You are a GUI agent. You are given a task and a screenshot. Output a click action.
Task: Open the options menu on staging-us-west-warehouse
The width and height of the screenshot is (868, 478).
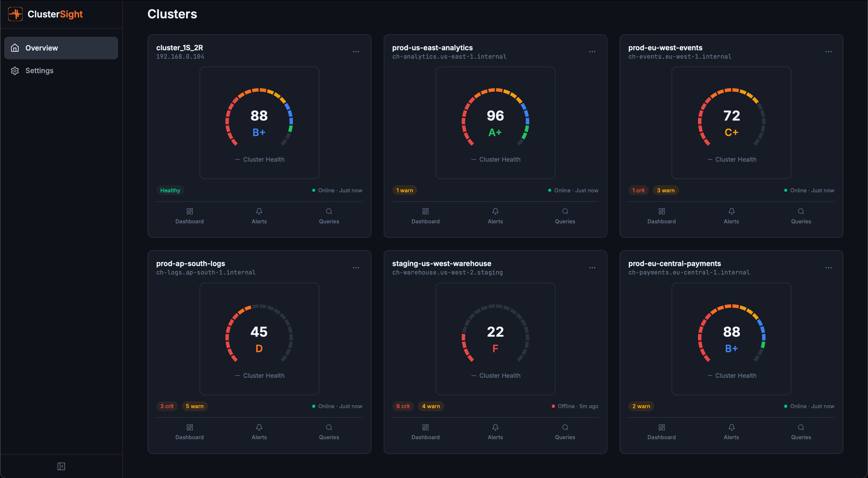click(592, 267)
